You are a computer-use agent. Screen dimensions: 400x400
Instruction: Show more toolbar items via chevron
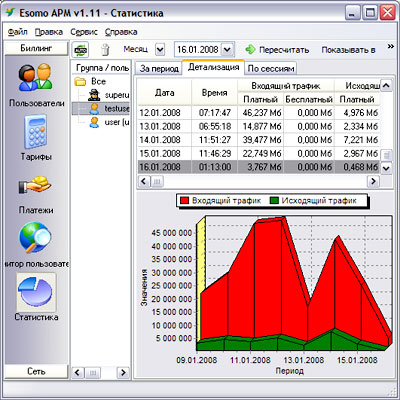pos(390,46)
